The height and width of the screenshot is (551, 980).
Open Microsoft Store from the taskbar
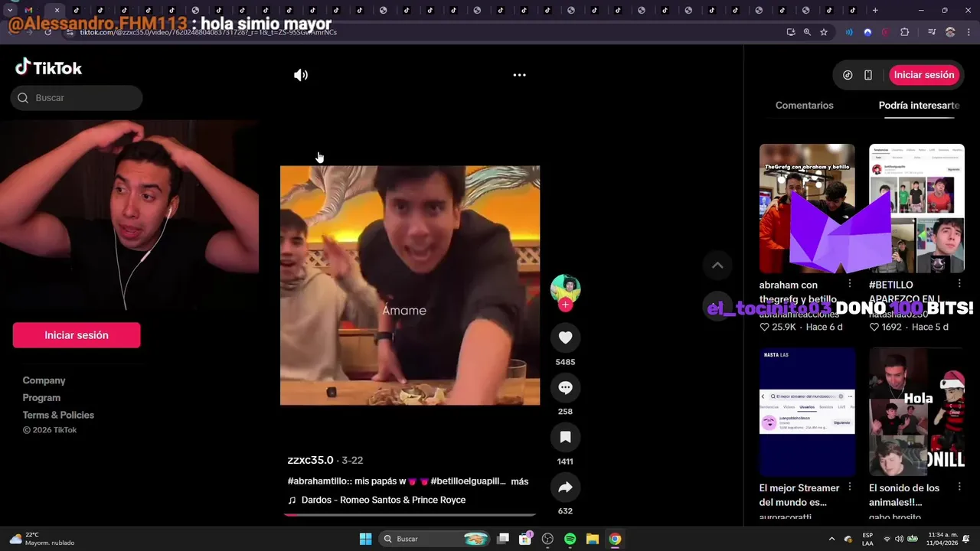(525, 539)
